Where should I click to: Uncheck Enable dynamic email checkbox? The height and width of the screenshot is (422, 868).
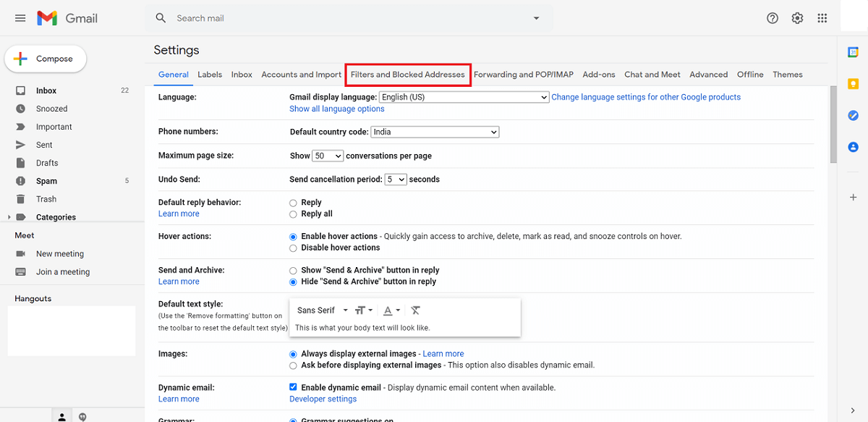[293, 387]
